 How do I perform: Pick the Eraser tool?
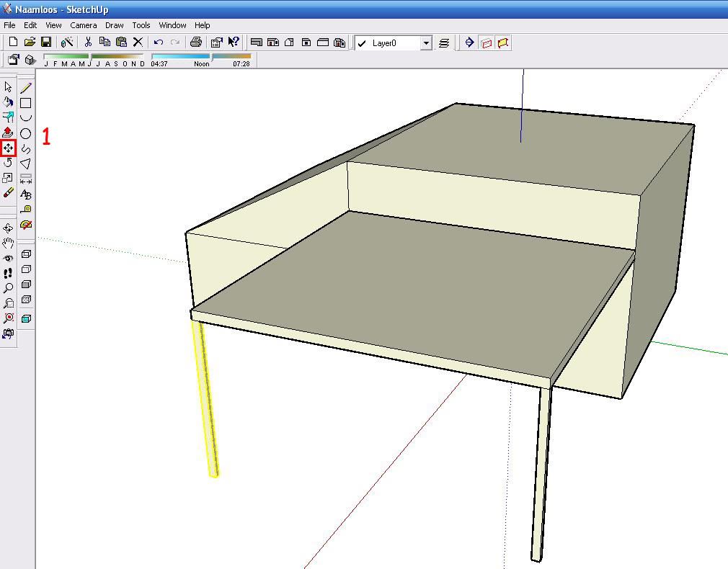tap(8, 192)
